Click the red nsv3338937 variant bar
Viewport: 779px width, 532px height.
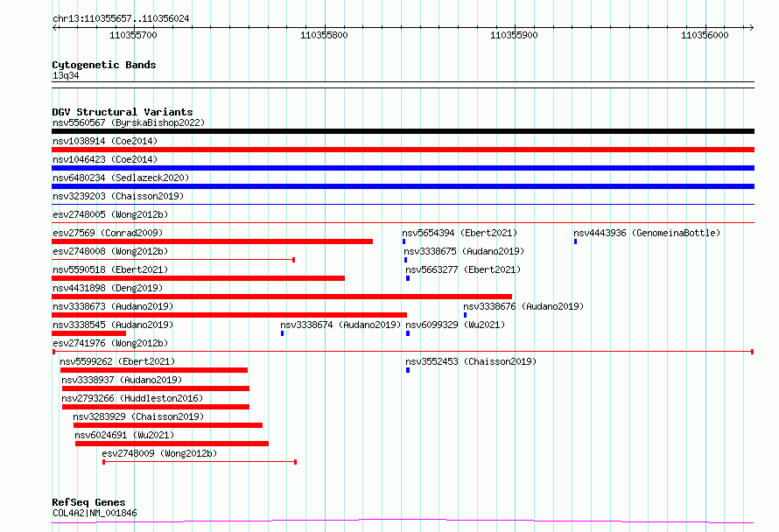tap(156, 388)
